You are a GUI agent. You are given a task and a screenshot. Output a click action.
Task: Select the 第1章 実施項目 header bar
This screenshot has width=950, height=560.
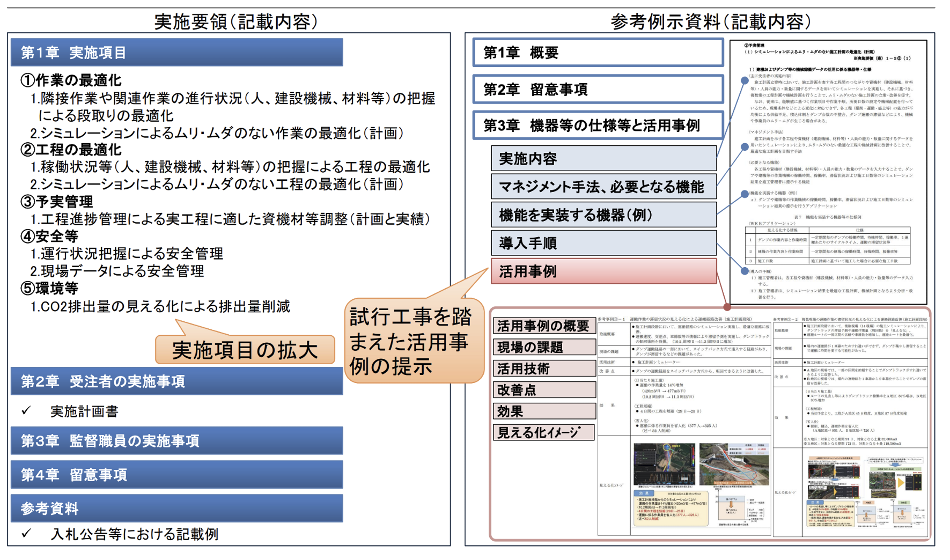pyautogui.click(x=176, y=52)
